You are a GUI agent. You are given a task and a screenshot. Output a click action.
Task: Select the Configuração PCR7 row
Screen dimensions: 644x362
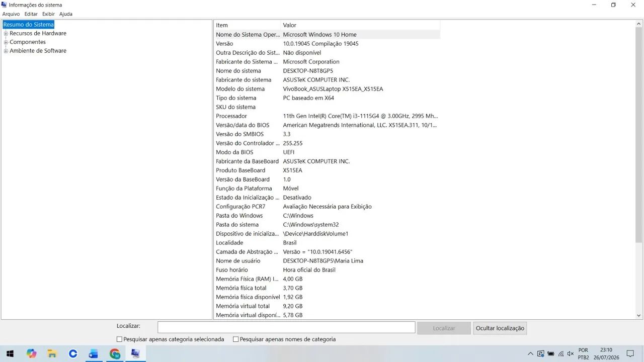(327, 207)
